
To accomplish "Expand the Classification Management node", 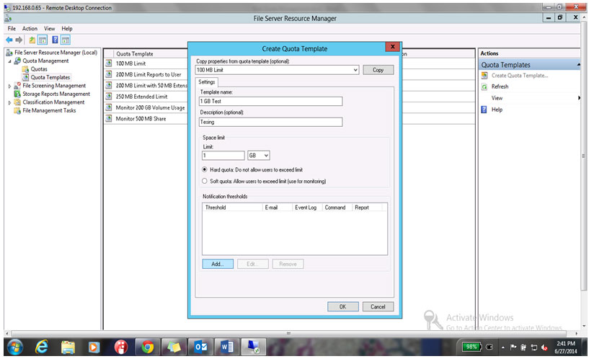I will coord(9,102).
